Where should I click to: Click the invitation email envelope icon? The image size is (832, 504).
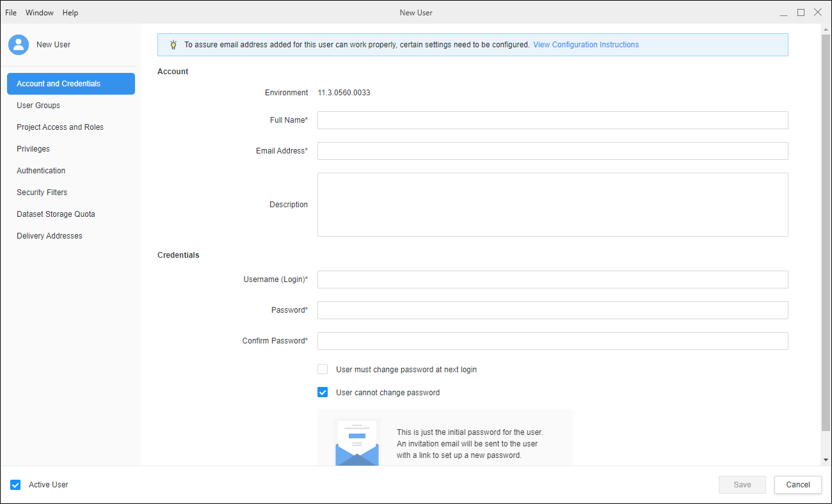356,443
